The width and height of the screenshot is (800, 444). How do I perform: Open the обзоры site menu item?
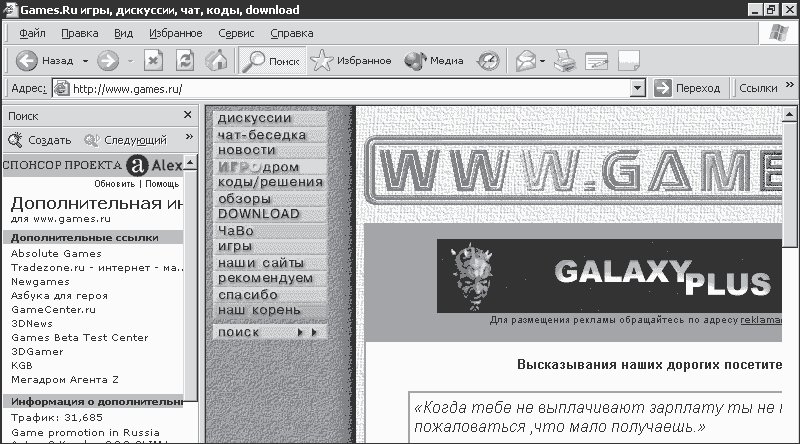pos(270,199)
